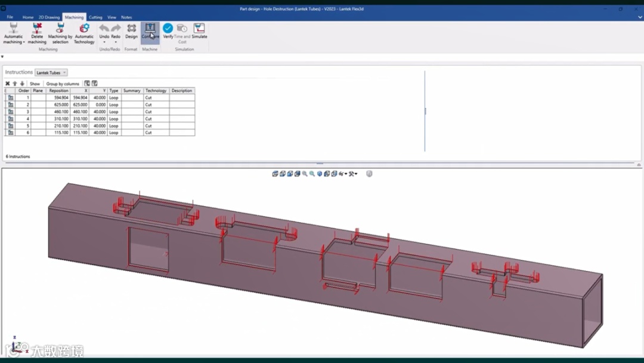Switch to Home tab
The width and height of the screenshot is (644, 363).
[28, 17]
